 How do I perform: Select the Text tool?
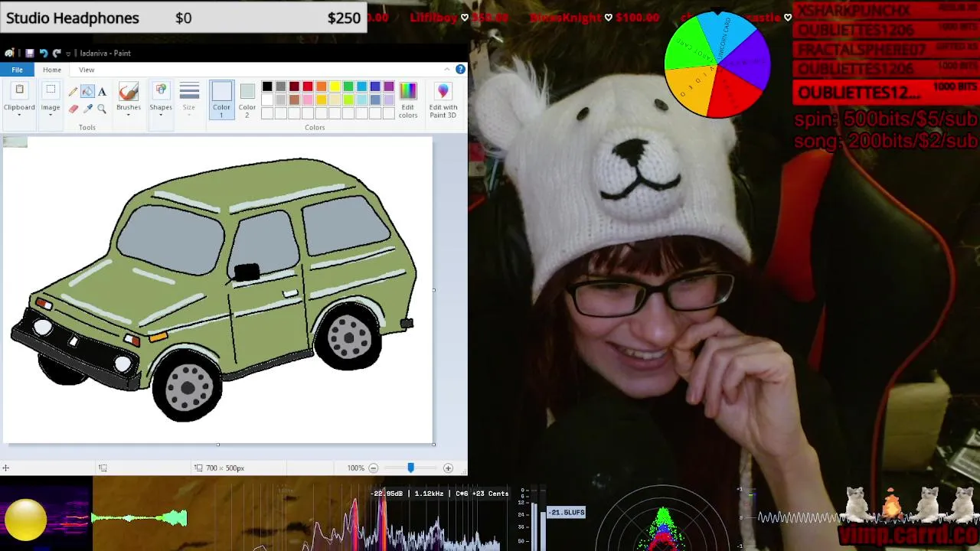click(102, 92)
